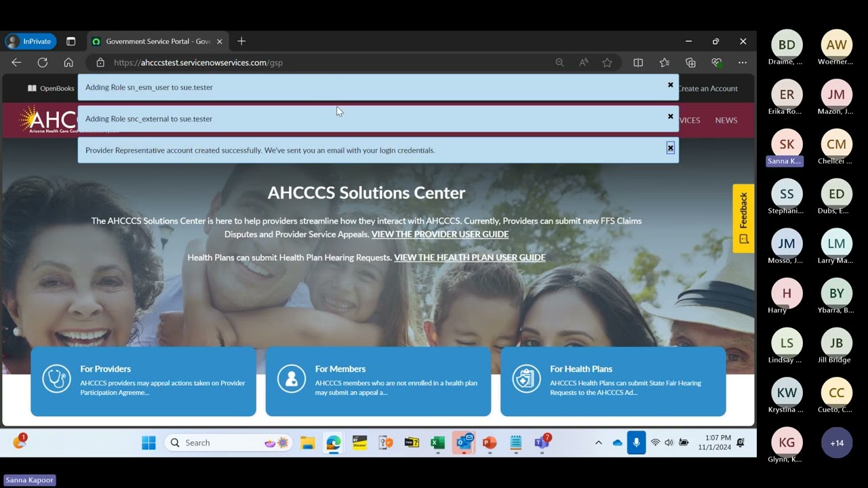Open the NEWS menu item

726,120
